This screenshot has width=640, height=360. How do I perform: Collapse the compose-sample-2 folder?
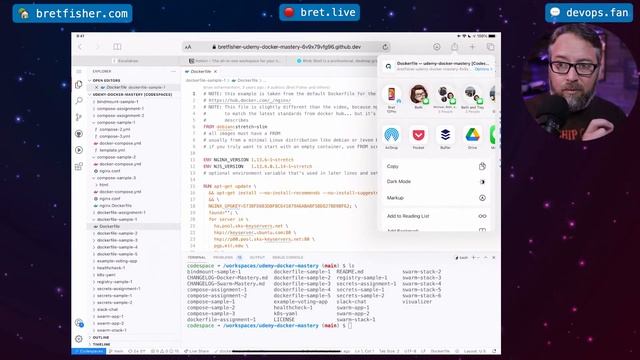(116, 157)
